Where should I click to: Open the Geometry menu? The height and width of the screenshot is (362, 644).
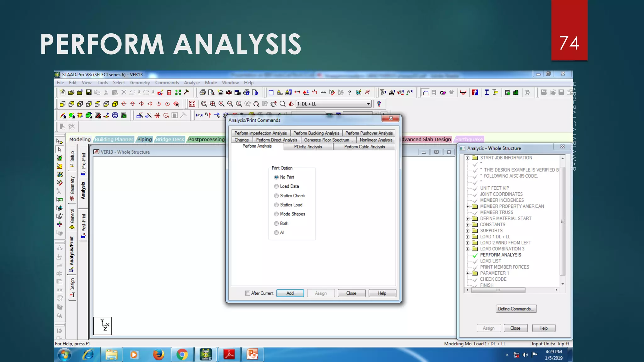click(140, 83)
